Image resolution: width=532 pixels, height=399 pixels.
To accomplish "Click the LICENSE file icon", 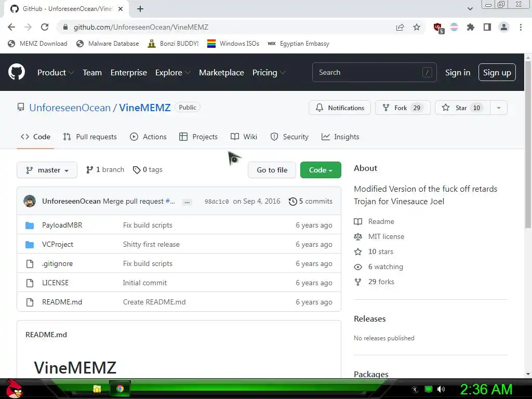I will click(x=30, y=283).
